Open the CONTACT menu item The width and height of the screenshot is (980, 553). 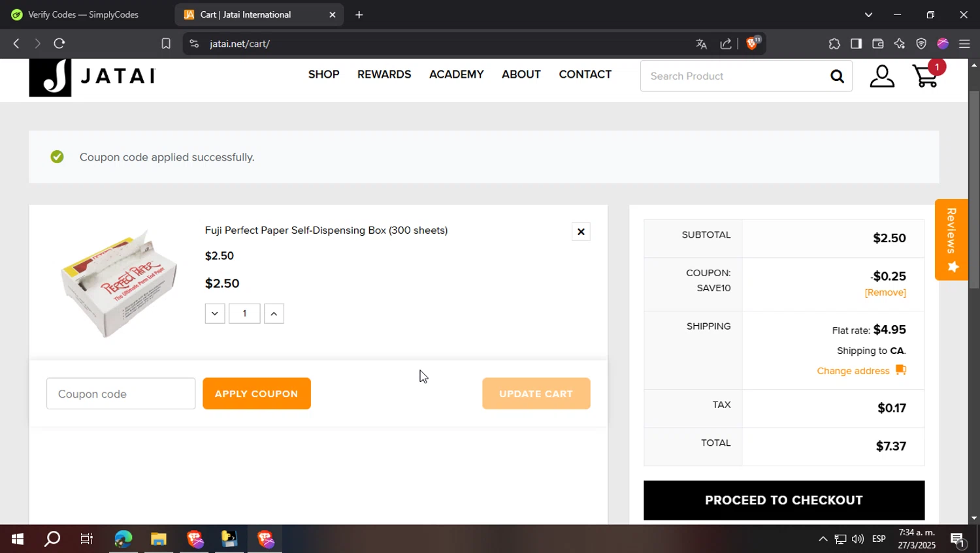click(x=585, y=74)
